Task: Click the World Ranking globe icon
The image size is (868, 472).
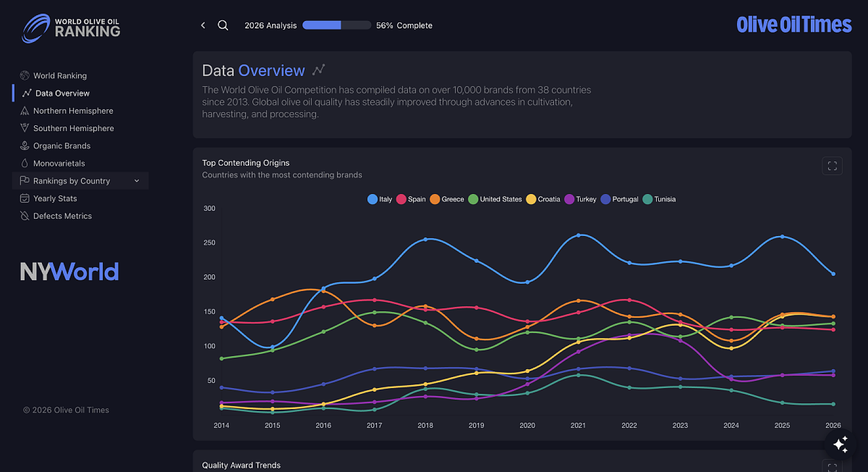Action: point(25,76)
